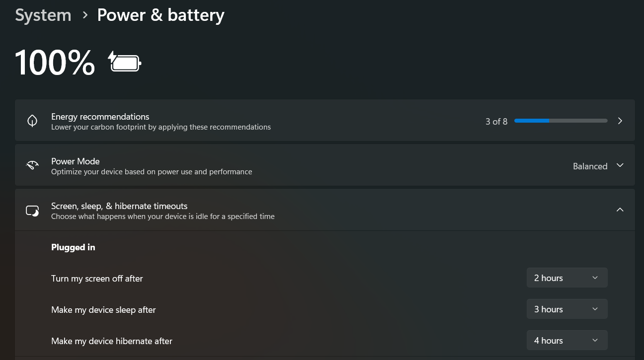Screen dimensions: 644x360
Task: Click the Power Mode gauge icon
Action: (x=32, y=166)
